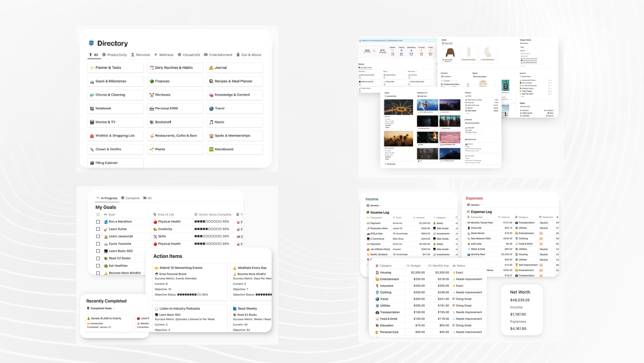Click the globe icon on Travel
This screenshot has width=644, height=363.
tap(211, 108)
